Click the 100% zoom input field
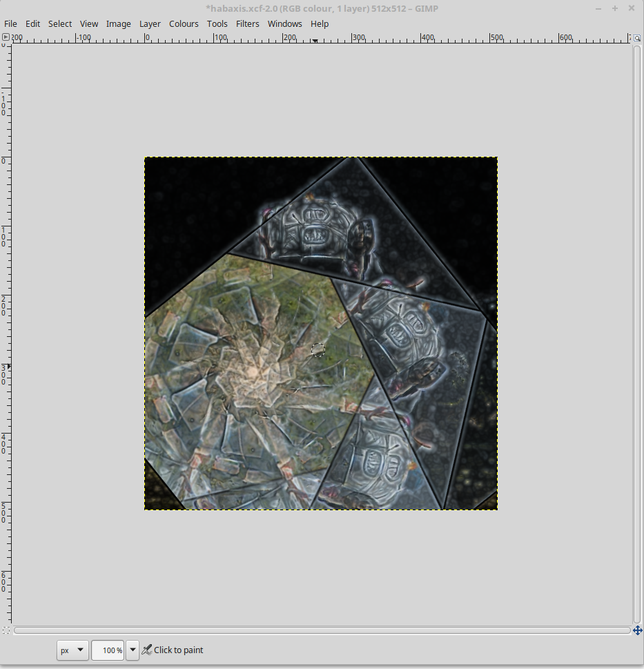 point(108,650)
